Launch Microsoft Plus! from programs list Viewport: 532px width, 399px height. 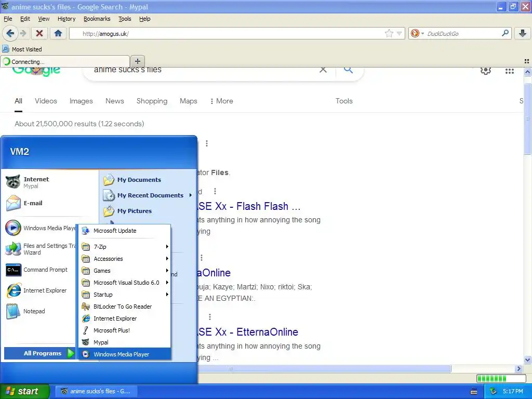pos(125,330)
